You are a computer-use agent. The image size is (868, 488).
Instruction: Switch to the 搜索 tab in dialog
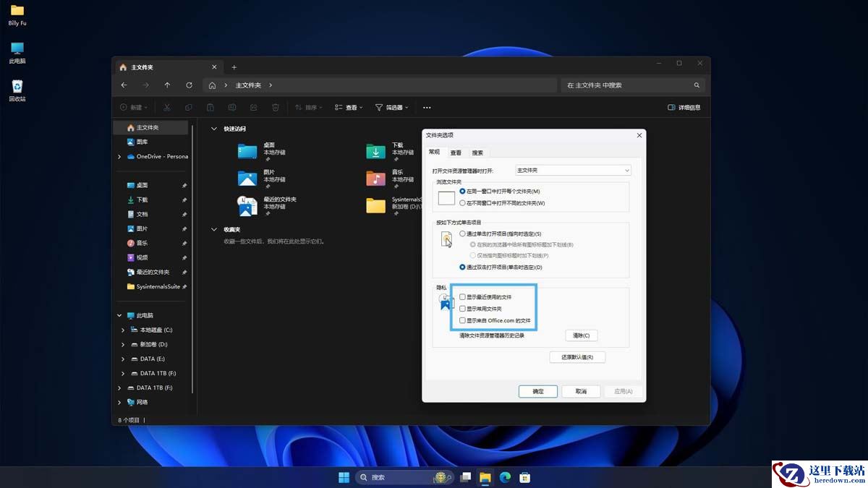click(477, 153)
